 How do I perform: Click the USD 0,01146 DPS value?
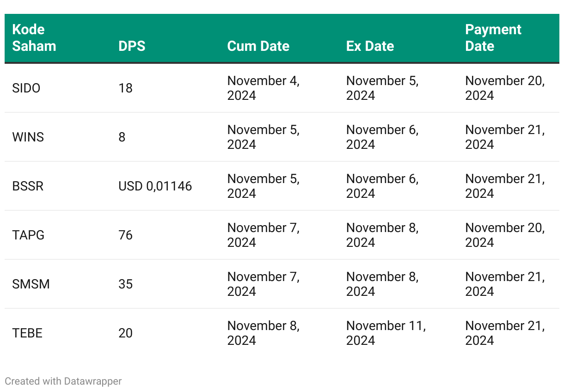click(155, 186)
